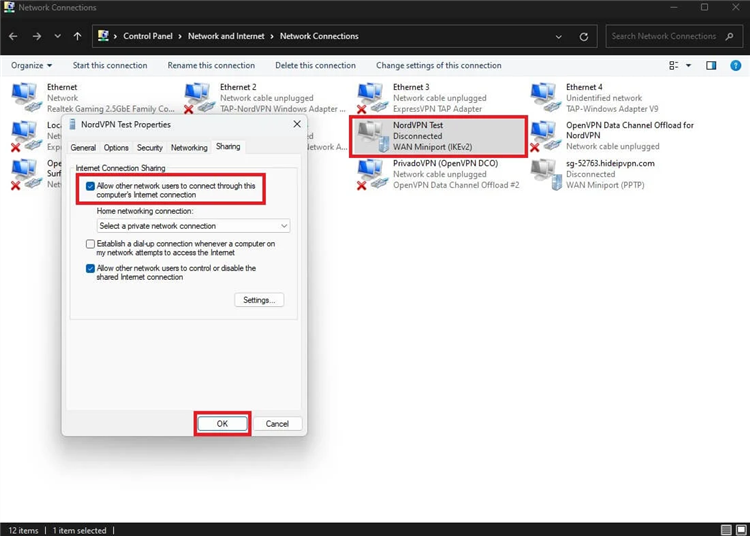Screen dimensions: 750x536
Task: Click the change view layout icon
Action: 673,66
